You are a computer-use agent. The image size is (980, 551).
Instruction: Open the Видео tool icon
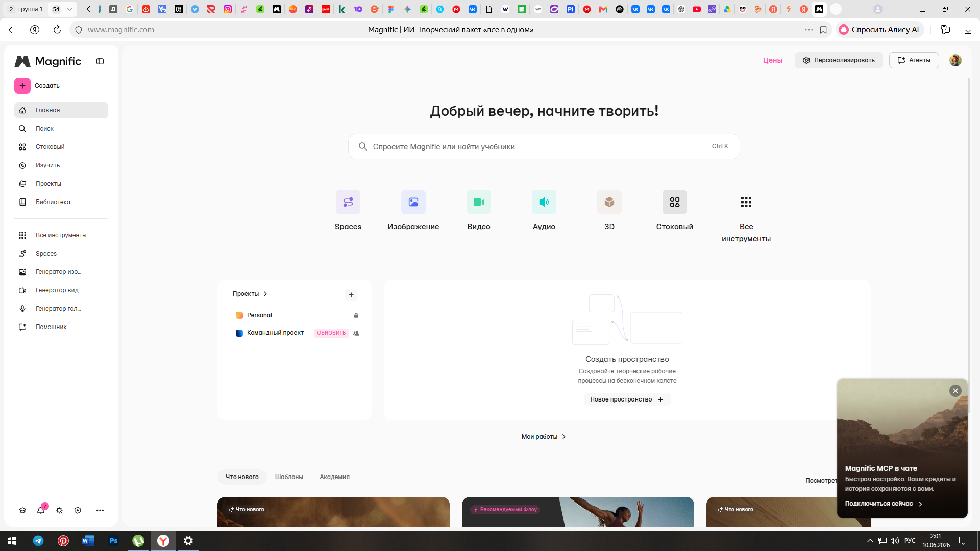[x=479, y=202]
